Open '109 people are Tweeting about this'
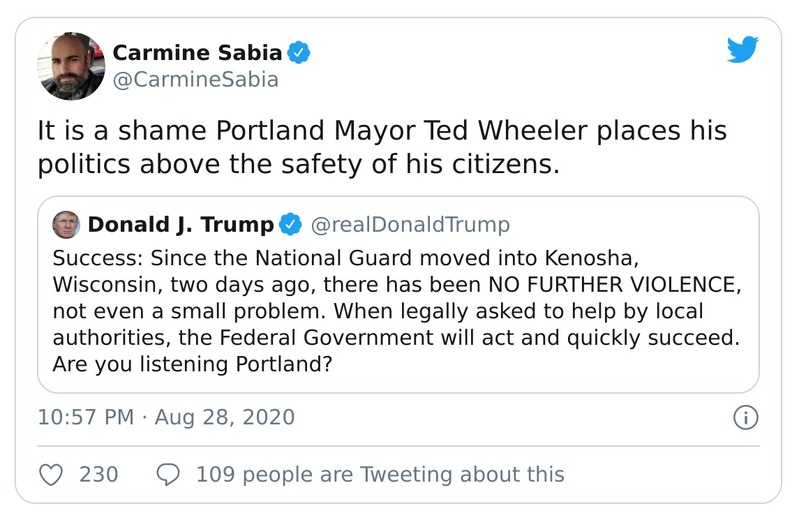Image resolution: width=799 pixels, height=520 pixels. [x=380, y=474]
